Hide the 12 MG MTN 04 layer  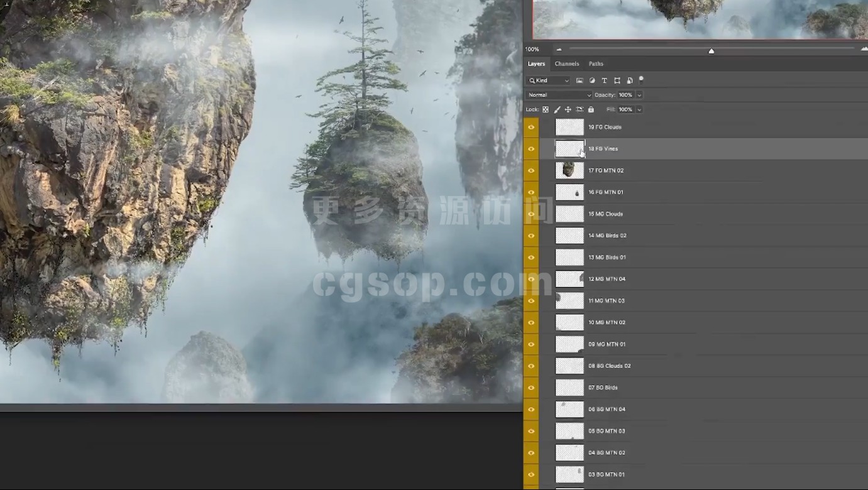(x=531, y=279)
